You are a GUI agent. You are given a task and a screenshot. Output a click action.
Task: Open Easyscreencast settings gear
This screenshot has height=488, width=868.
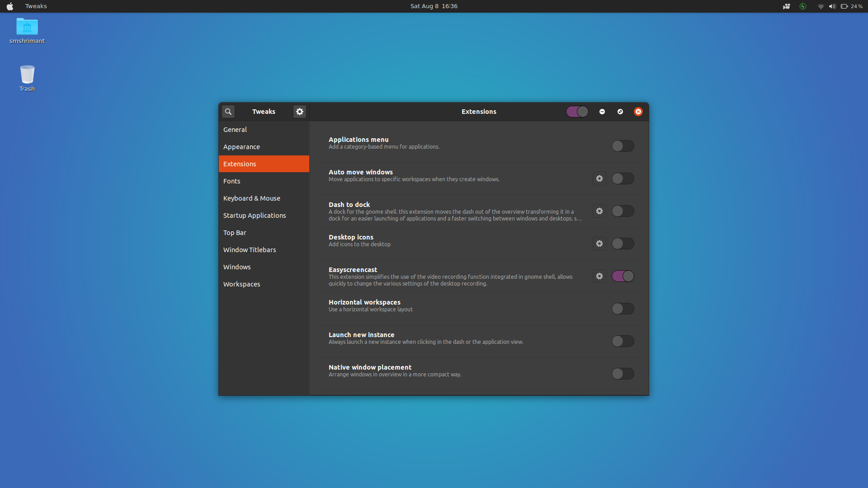point(599,276)
